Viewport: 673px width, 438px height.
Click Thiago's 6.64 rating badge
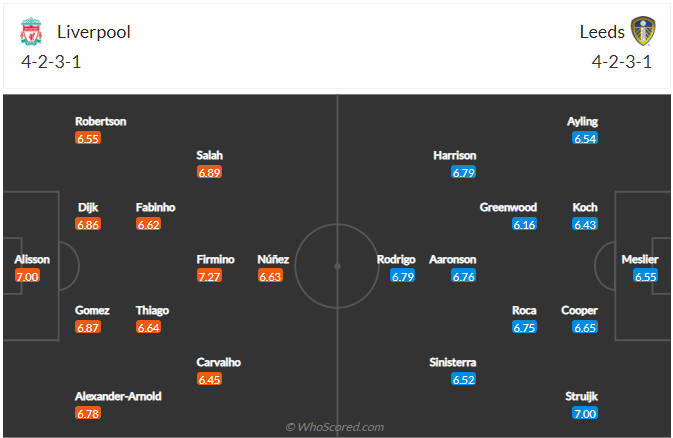148,328
